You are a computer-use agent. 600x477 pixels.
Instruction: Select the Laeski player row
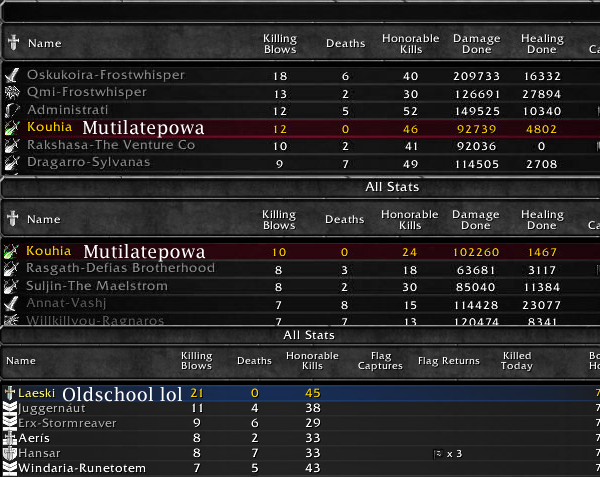[300, 394]
